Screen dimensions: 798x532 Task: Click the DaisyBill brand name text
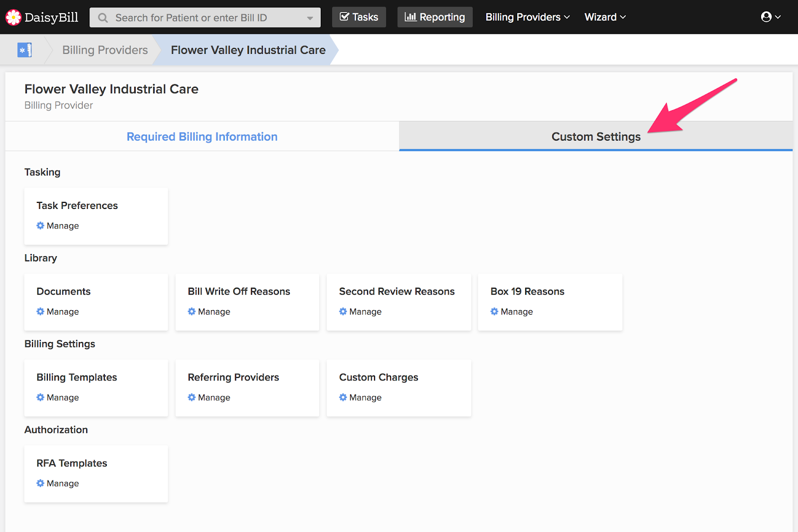pyautogui.click(x=51, y=17)
